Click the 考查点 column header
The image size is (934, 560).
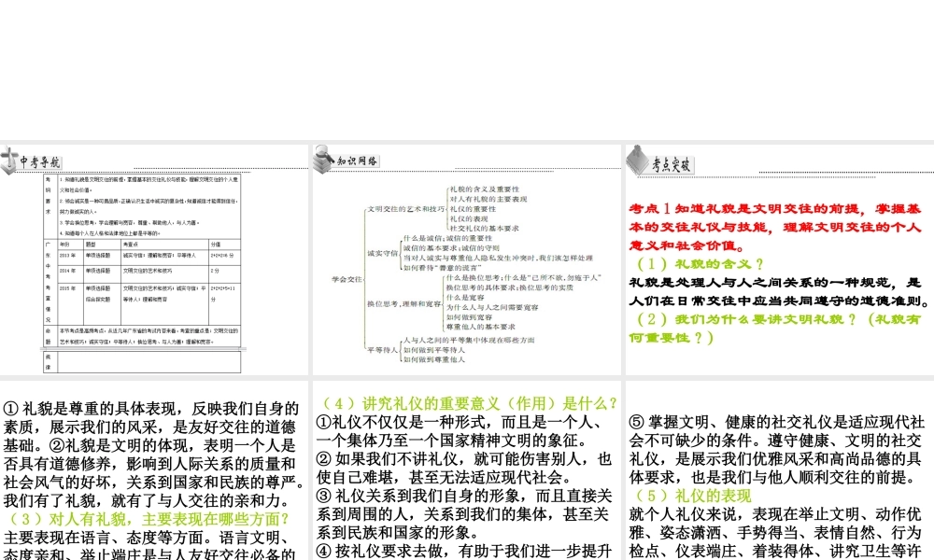click(x=165, y=245)
